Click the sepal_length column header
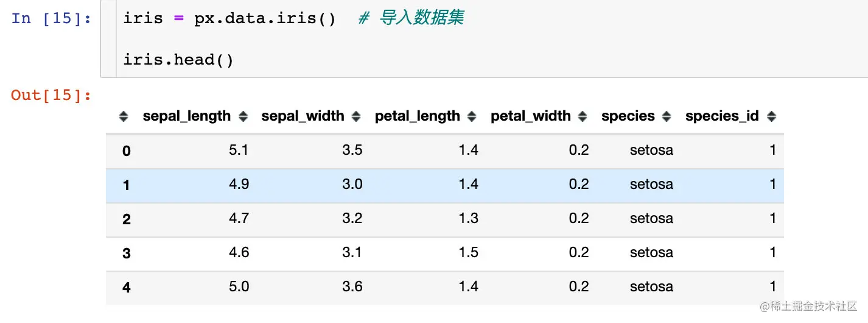 [187, 116]
